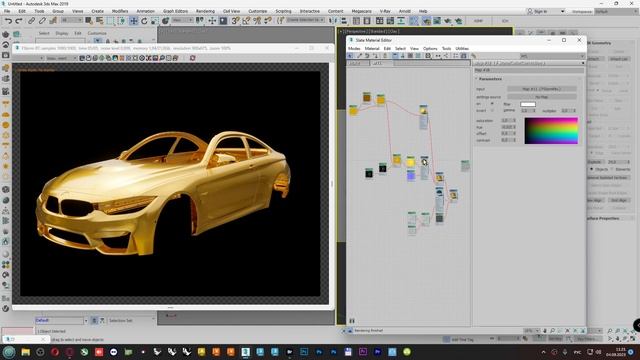Open the Named Selection Sets dropdown
Image resolution: width=640 pixels, height=360 pixels.
(x=305, y=20)
